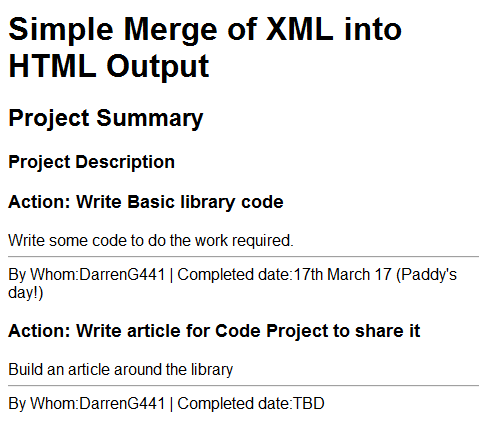Screen dimensions: 479x437
Task: Click "By Whom:DarrenG441" in first action
Action: coord(87,275)
